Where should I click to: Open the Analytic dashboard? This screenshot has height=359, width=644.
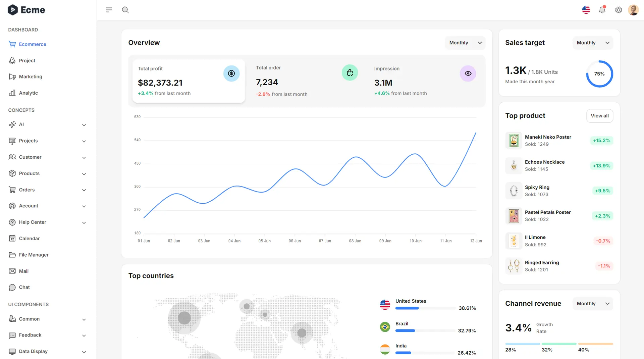(x=28, y=93)
